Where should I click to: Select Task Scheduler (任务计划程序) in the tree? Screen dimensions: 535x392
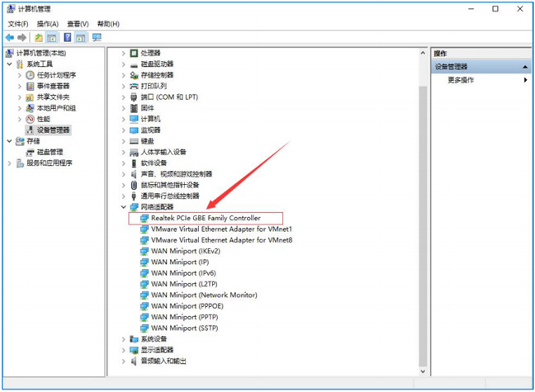(55, 75)
